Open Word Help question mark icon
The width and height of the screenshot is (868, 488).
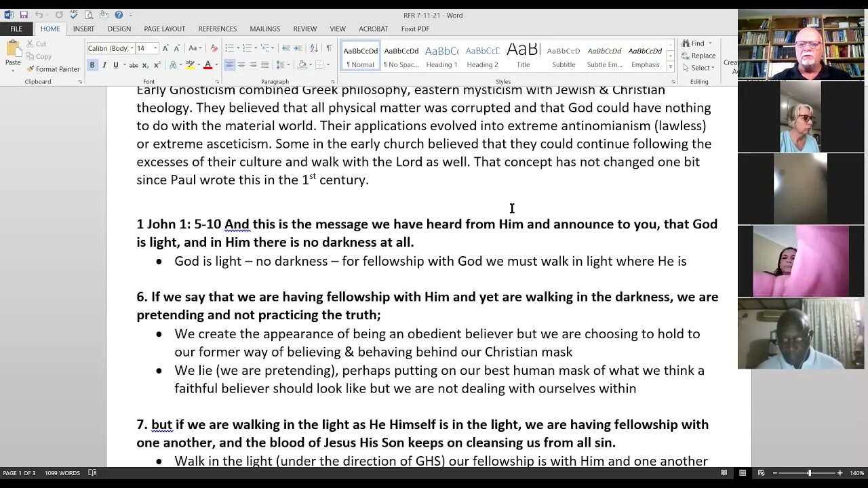pyautogui.click(x=119, y=15)
